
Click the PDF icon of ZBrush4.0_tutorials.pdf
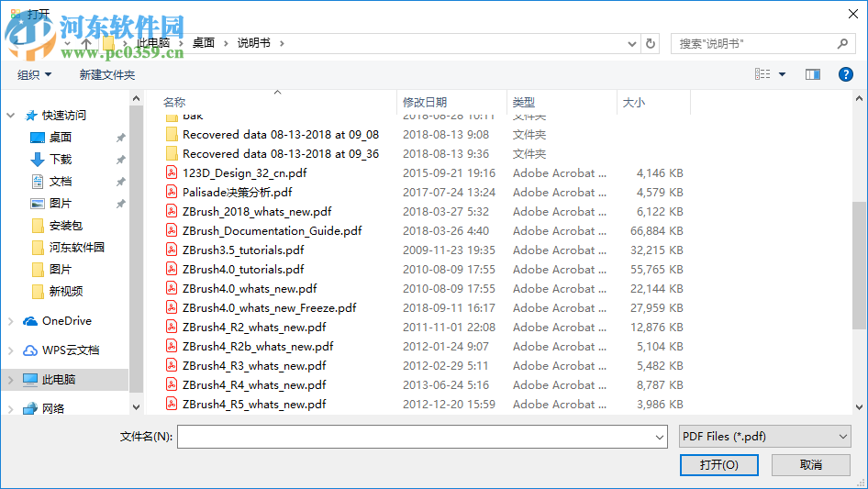click(x=172, y=269)
